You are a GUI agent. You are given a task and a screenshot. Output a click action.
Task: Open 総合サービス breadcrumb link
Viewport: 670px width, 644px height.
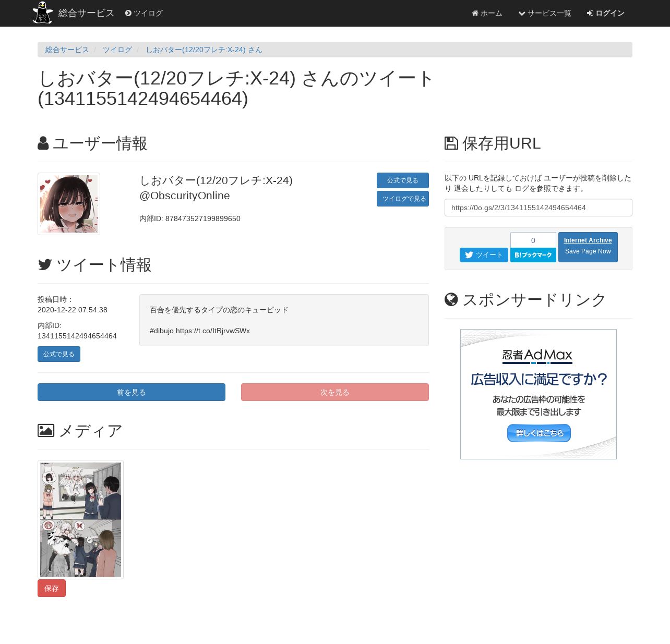pyautogui.click(x=67, y=50)
